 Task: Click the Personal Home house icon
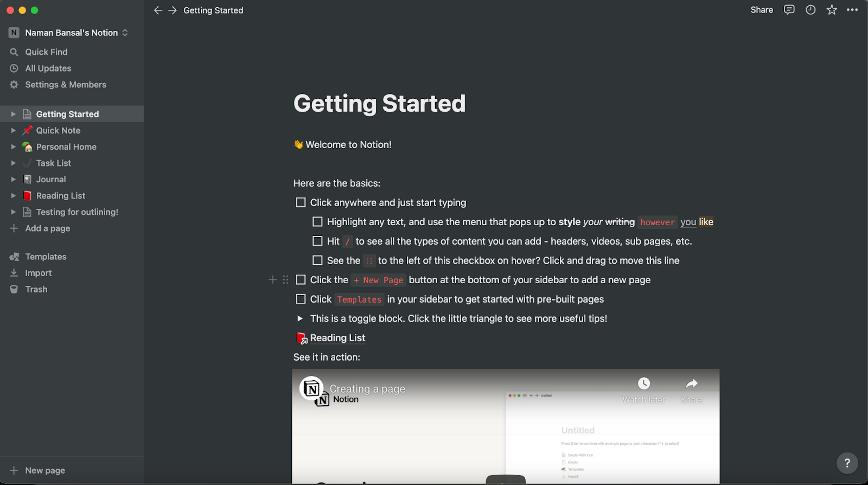[27, 146]
